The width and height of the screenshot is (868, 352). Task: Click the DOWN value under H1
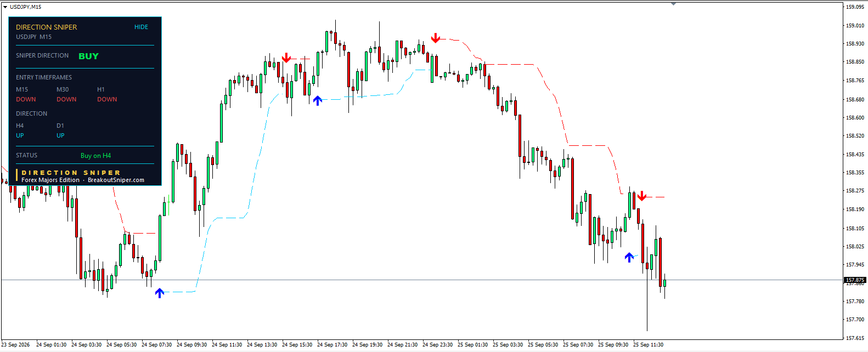[107, 99]
